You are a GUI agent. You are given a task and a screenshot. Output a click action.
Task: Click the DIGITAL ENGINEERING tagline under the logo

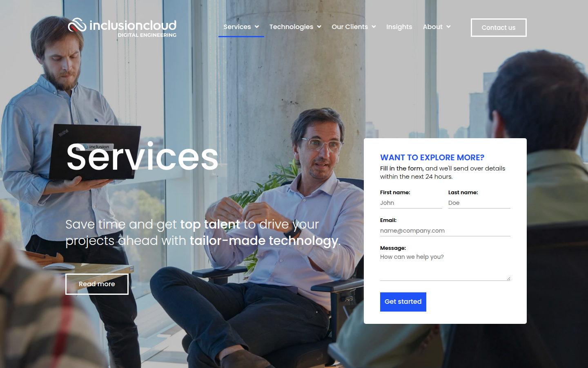coord(147,35)
